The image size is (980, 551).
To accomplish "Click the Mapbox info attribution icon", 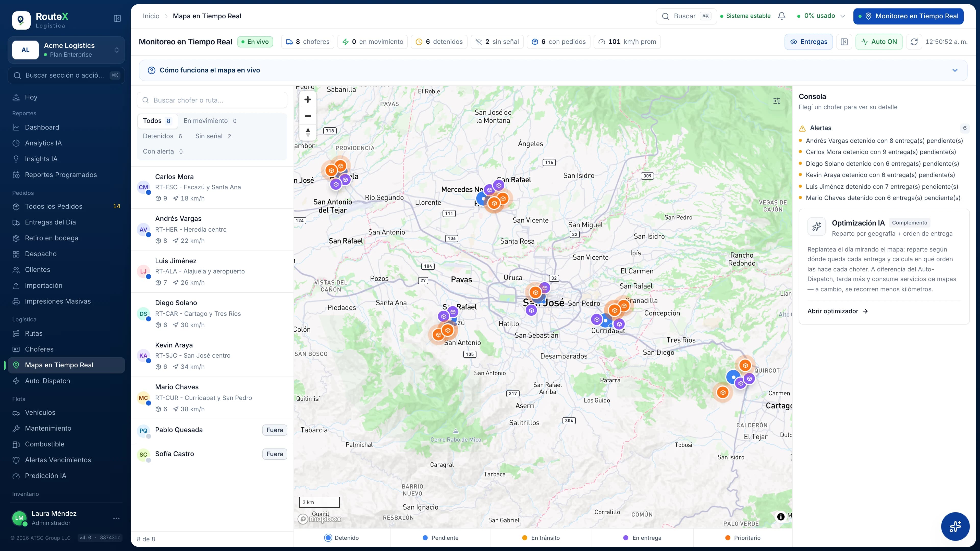I will [781, 516].
